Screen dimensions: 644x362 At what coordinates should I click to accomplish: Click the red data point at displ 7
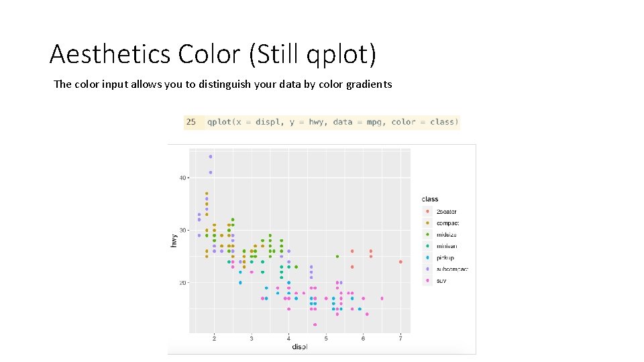tap(400, 262)
